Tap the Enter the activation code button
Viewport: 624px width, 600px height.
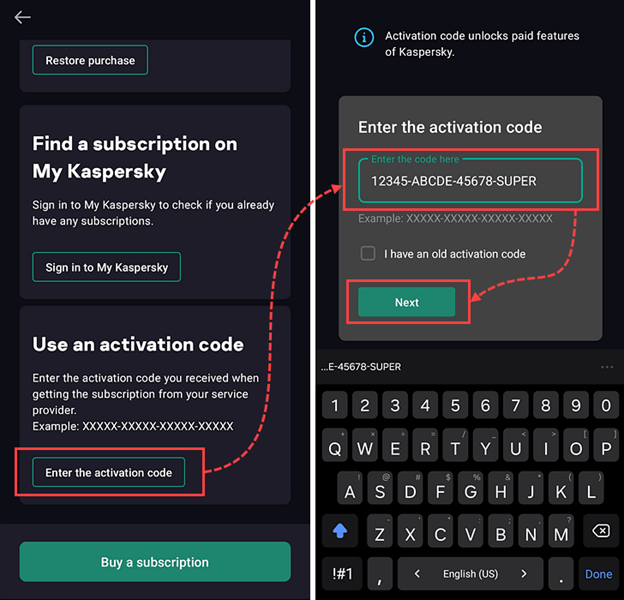[109, 472]
